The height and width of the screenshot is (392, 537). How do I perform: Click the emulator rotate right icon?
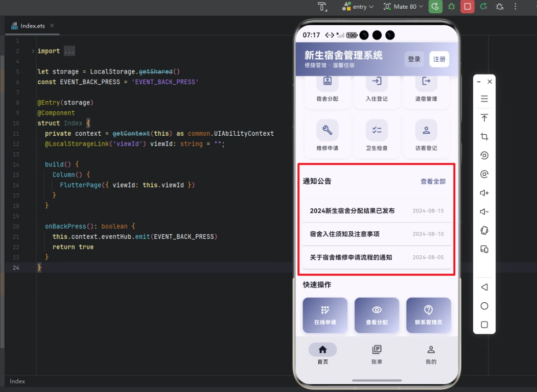click(484, 174)
